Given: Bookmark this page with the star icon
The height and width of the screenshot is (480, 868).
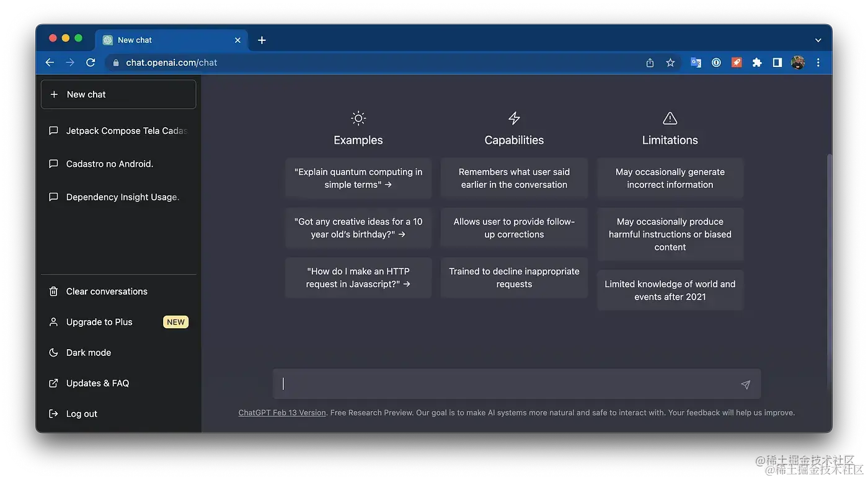Looking at the screenshot, I should (x=670, y=63).
